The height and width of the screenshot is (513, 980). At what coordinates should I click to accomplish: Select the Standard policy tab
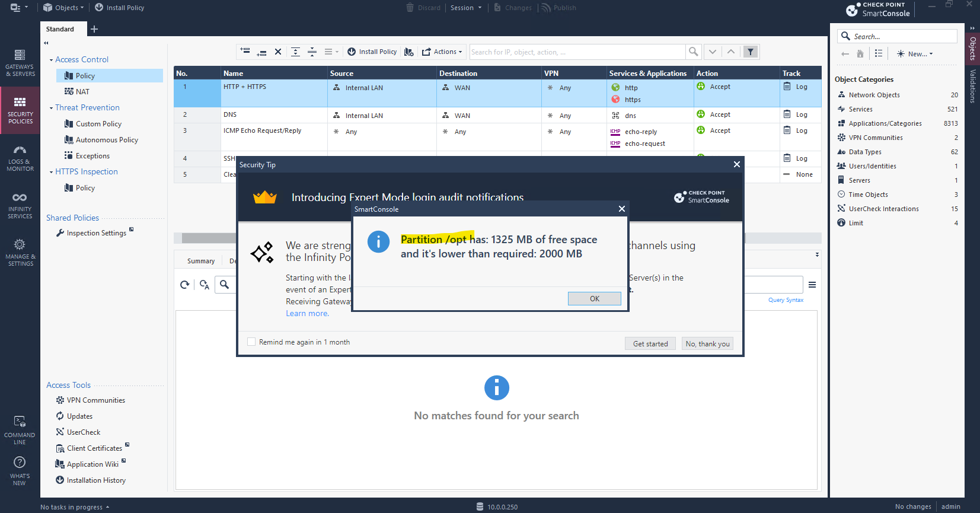tap(60, 29)
